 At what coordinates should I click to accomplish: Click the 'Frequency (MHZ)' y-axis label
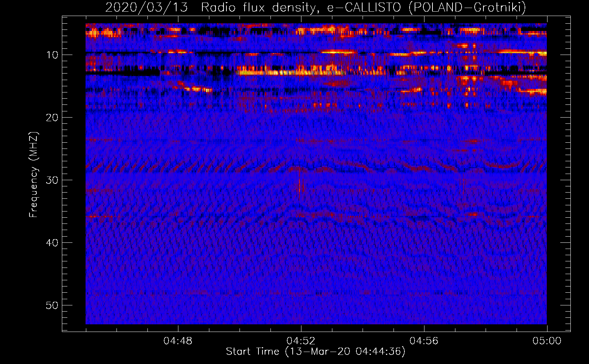coord(33,175)
